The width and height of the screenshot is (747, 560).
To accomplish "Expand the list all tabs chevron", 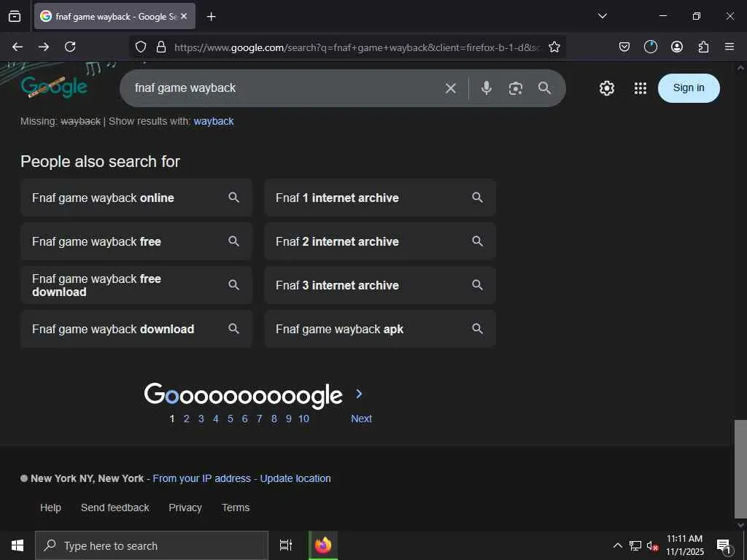I will (x=602, y=16).
